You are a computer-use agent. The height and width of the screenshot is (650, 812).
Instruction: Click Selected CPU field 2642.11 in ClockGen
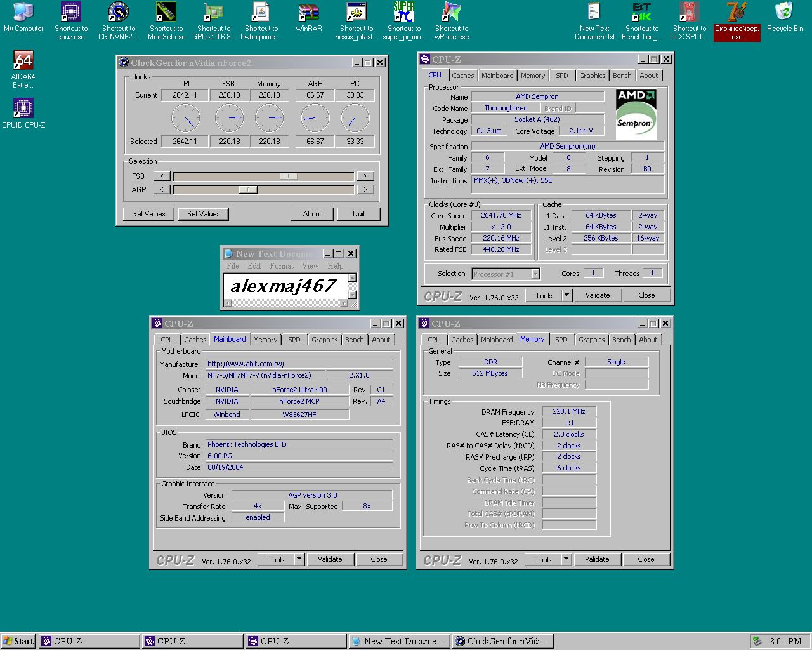pos(185,142)
